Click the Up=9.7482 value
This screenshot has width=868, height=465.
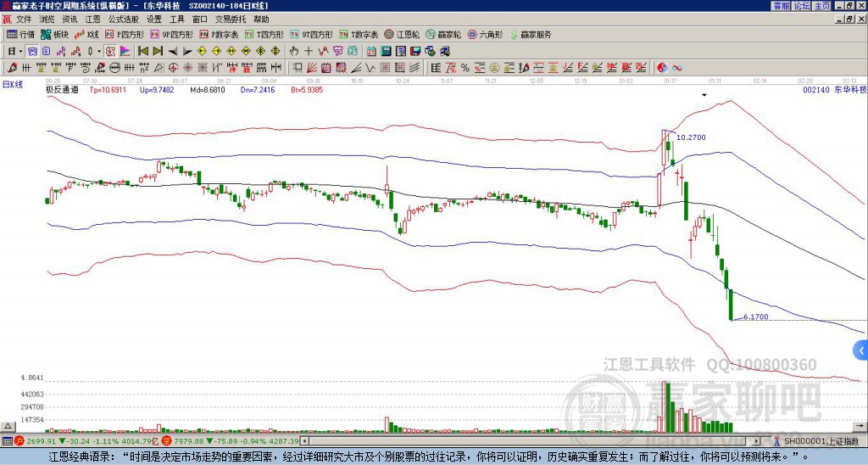[x=157, y=90]
